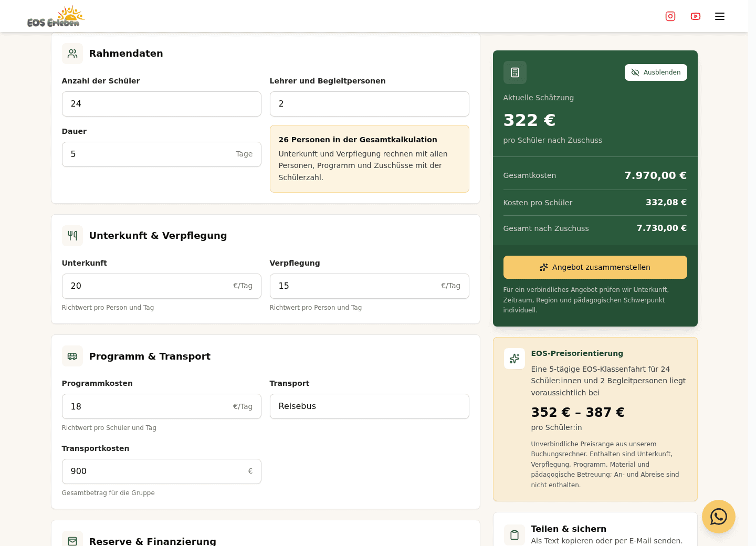Select the Gesamt nach Zuschuss value 7.730,00 €
The image size is (756, 546).
pyautogui.click(x=661, y=228)
